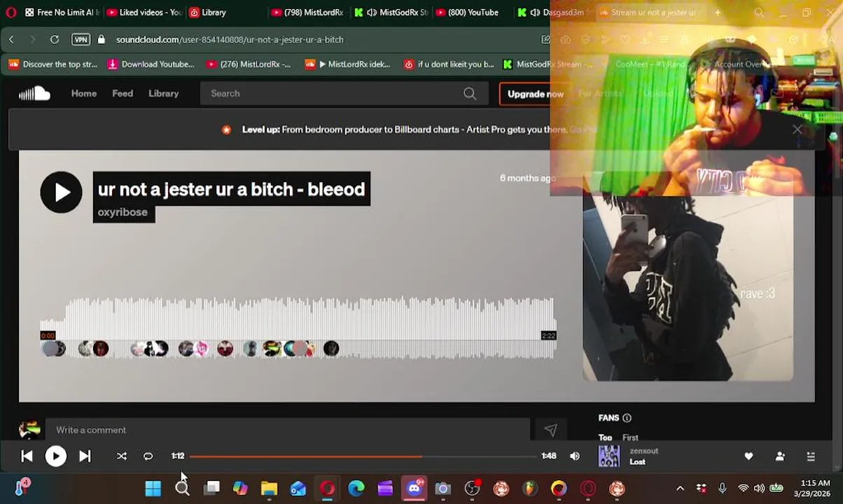Dismiss the Level up banner

point(797,129)
